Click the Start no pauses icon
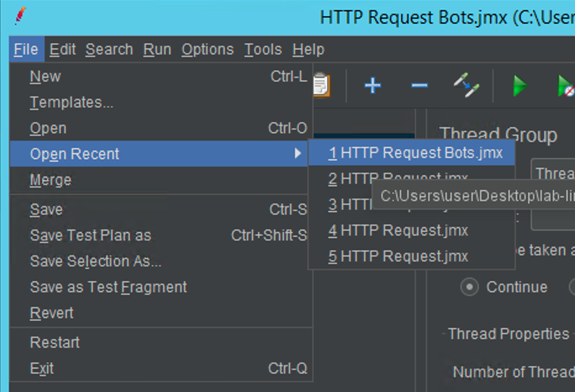This screenshot has width=575, height=392. click(566, 86)
